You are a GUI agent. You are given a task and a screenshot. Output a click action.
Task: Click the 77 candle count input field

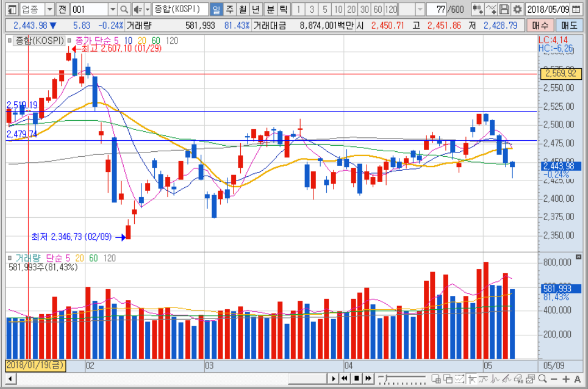pos(437,9)
